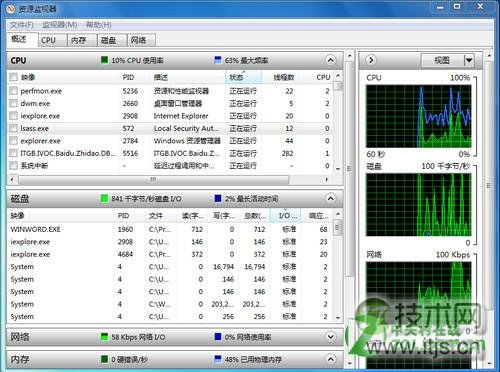Click the graphs pane scroll-up arrow
Image resolution: width=500 pixels, height=372 pixels.
point(489,55)
